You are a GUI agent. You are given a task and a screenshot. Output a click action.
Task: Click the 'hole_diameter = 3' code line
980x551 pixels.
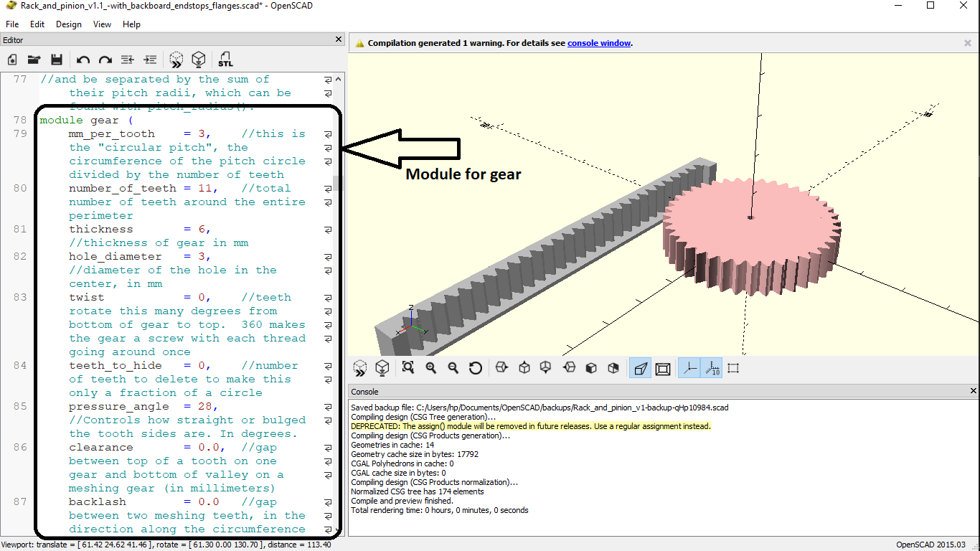(140, 256)
